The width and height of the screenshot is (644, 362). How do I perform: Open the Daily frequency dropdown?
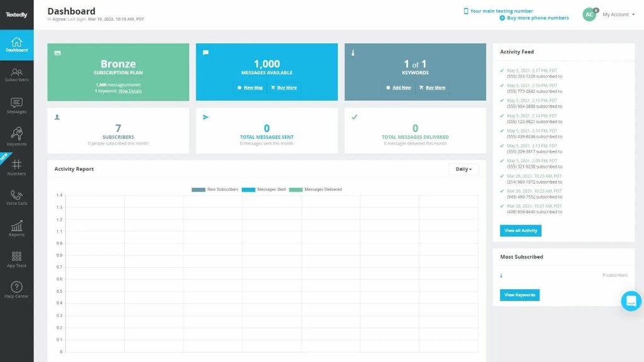464,169
